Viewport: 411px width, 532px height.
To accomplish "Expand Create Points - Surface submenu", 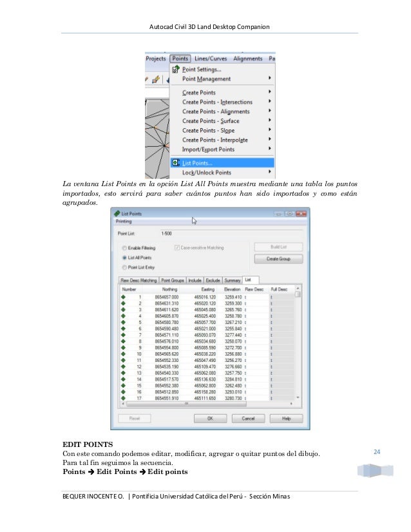I will (222, 121).
